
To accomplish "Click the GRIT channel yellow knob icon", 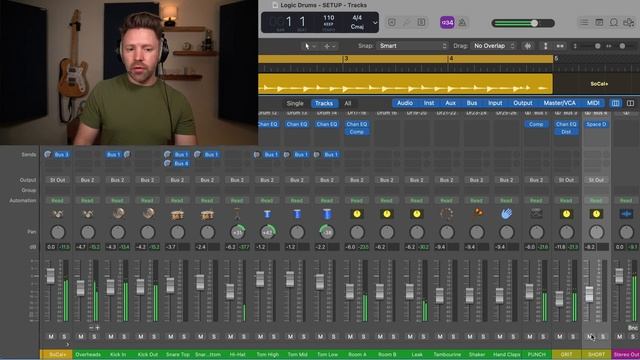I will [566, 214].
